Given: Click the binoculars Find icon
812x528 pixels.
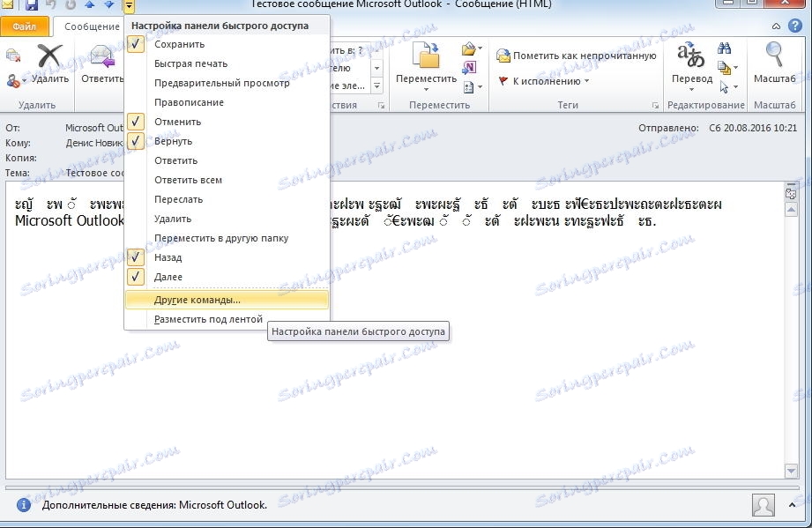Looking at the screenshot, I should click(x=725, y=48).
